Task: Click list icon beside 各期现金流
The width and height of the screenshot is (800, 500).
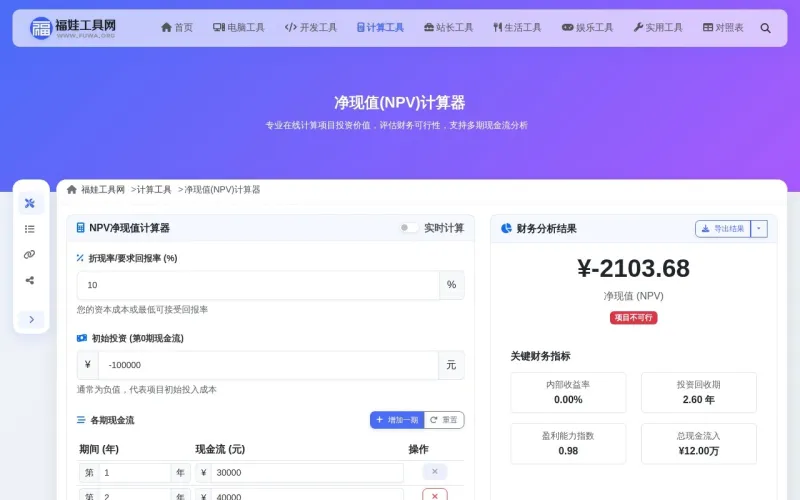Action: click(81, 420)
